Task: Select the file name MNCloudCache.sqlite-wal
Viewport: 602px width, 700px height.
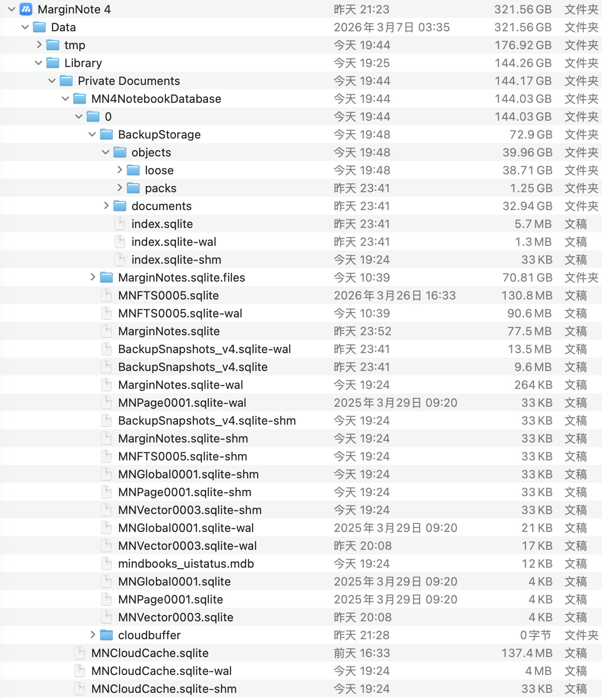Action: tap(161, 671)
